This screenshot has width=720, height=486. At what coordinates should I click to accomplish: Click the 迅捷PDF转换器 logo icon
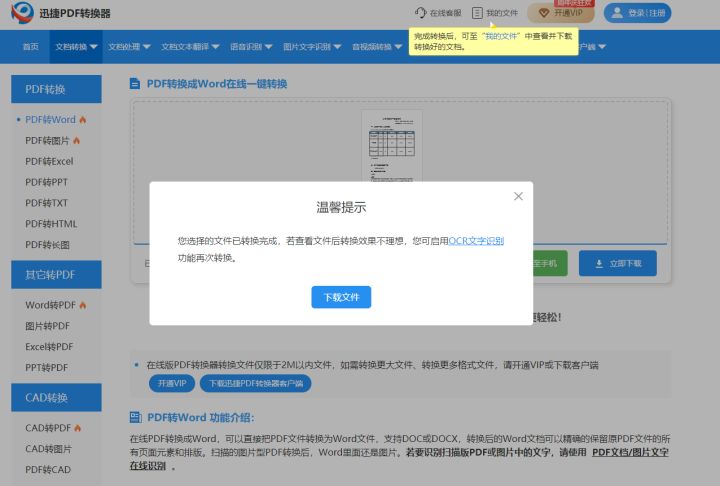[22, 12]
